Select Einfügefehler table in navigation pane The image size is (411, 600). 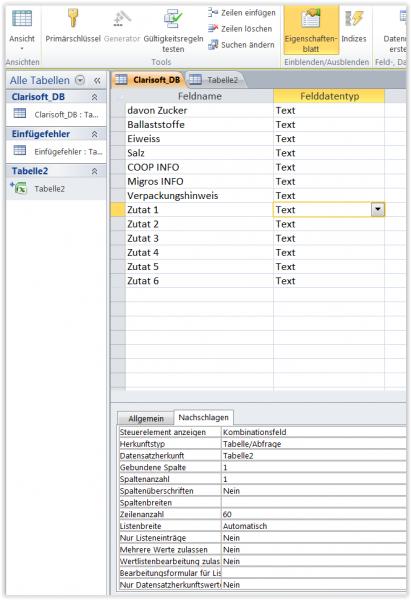[x=56, y=152]
